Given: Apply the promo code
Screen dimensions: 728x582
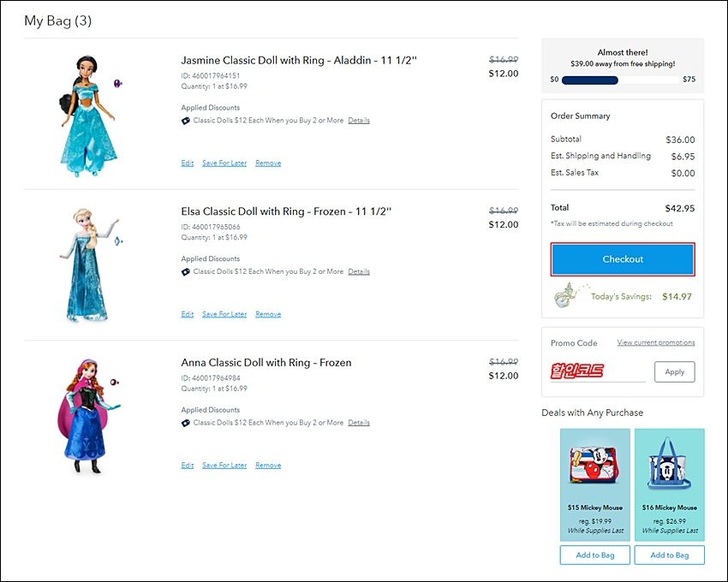Looking at the screenshot, I should [675, 371].
